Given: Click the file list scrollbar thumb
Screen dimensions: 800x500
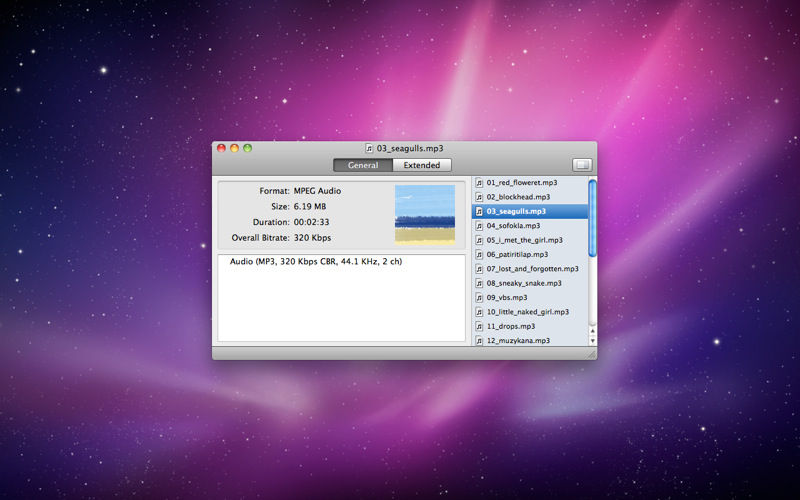Looking at the screenshot, I should point(592,217).
